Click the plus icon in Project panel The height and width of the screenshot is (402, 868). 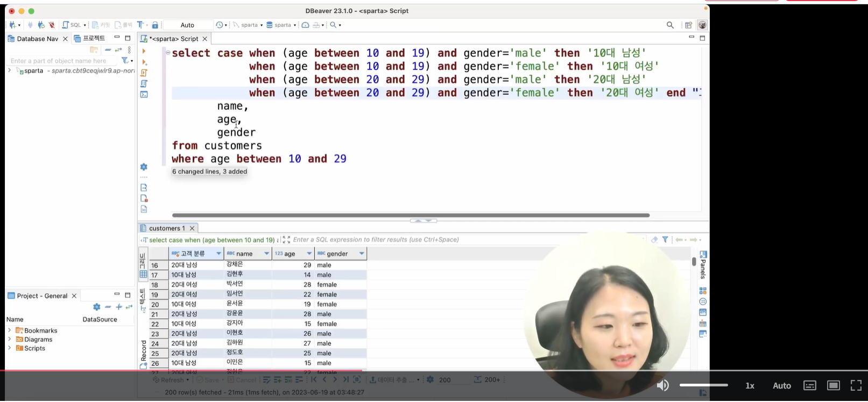point(119,307)
